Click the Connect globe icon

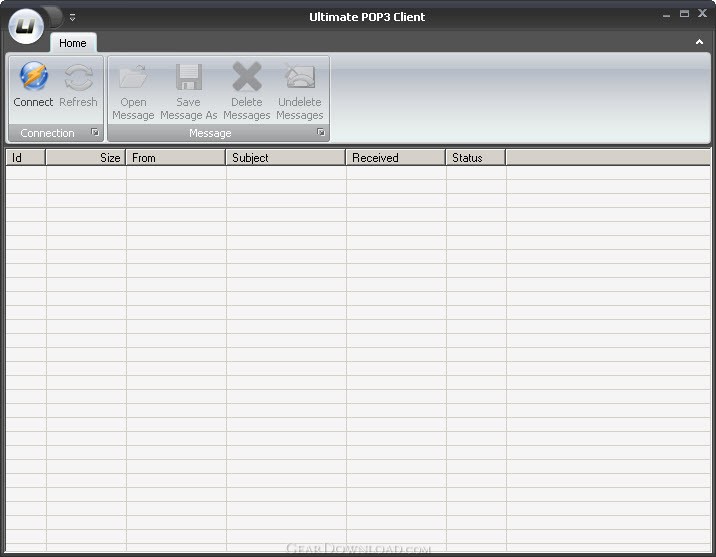point(33,76)
